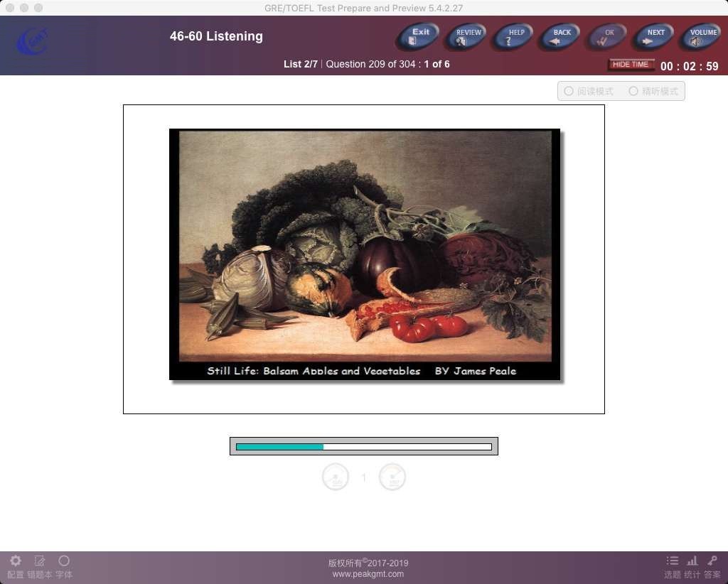Screen dimensions: 728x584
Task: Click the Exit button
Action: coord(418,36)
